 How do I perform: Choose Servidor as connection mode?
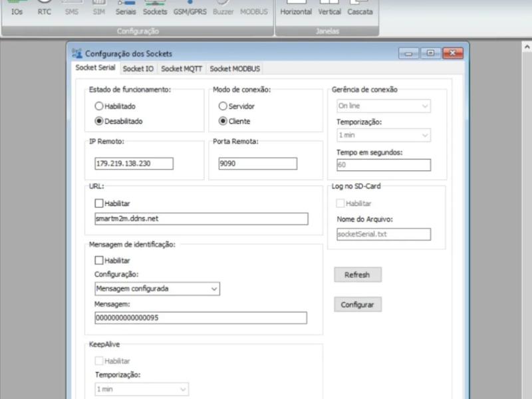[223, 106]
